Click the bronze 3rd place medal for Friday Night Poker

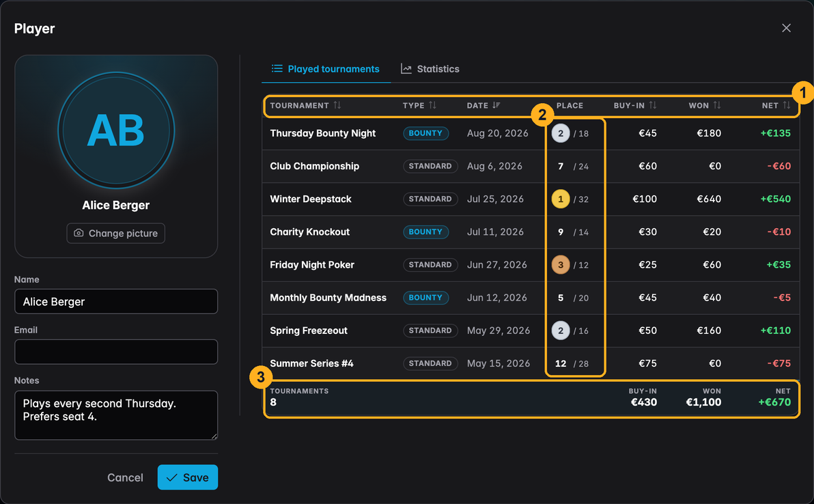(561, 265)
